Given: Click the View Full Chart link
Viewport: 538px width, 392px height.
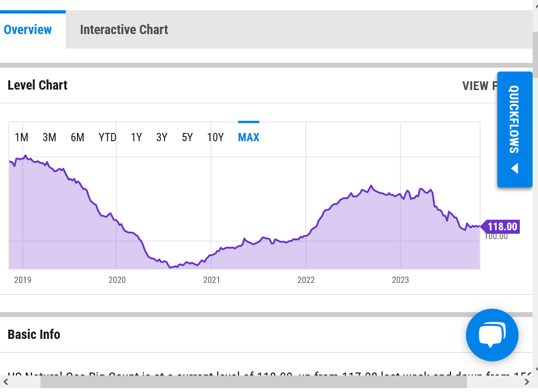Looking at the screenshot, I should click(479, 86).
